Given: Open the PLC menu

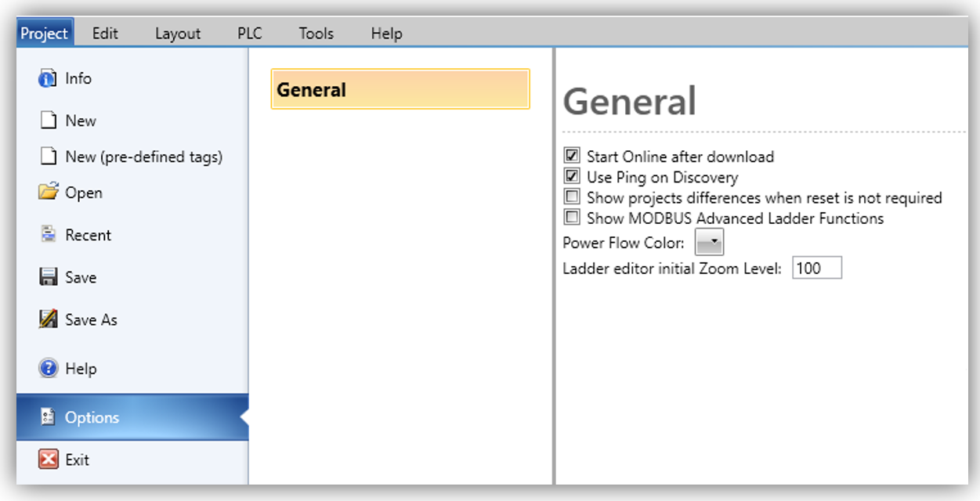Looking at the screenshot, I should coord(250,34).
